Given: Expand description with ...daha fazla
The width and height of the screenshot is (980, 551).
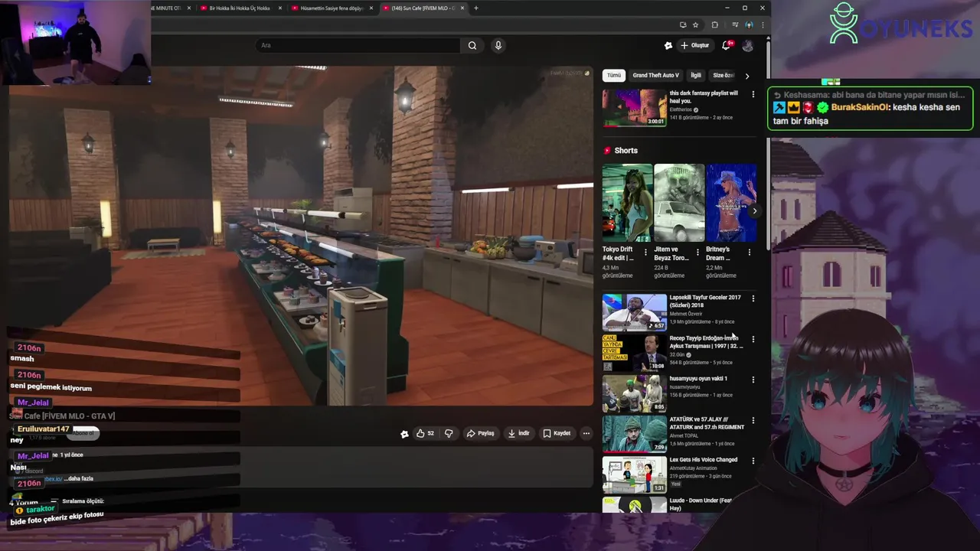Looking at the screenshot, I should coord(78,478).
